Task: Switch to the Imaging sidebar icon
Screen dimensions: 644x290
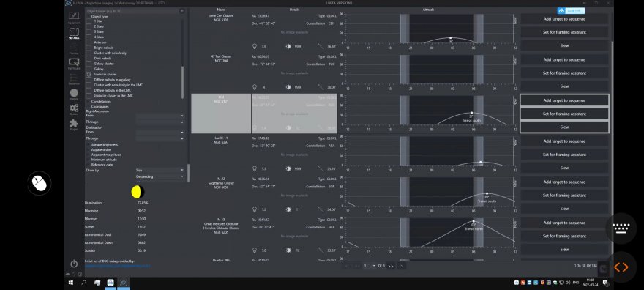Action: (x=74, y=94)
